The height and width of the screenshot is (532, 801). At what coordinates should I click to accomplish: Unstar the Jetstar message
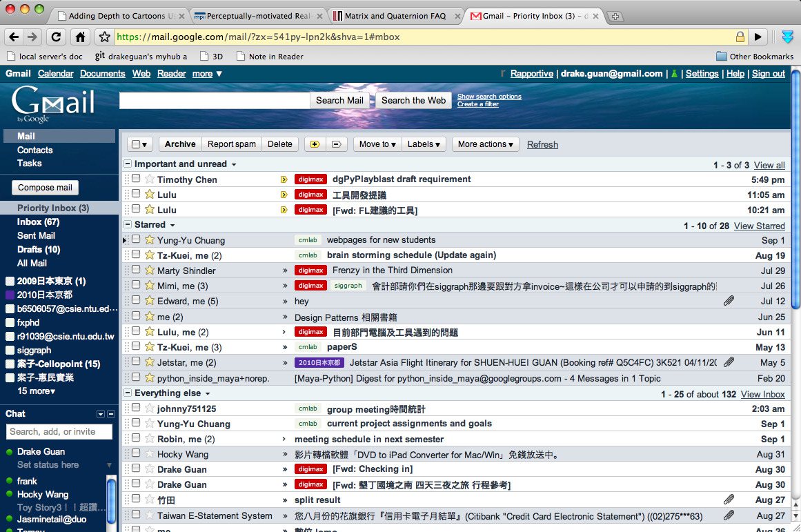tap(150, 362)
